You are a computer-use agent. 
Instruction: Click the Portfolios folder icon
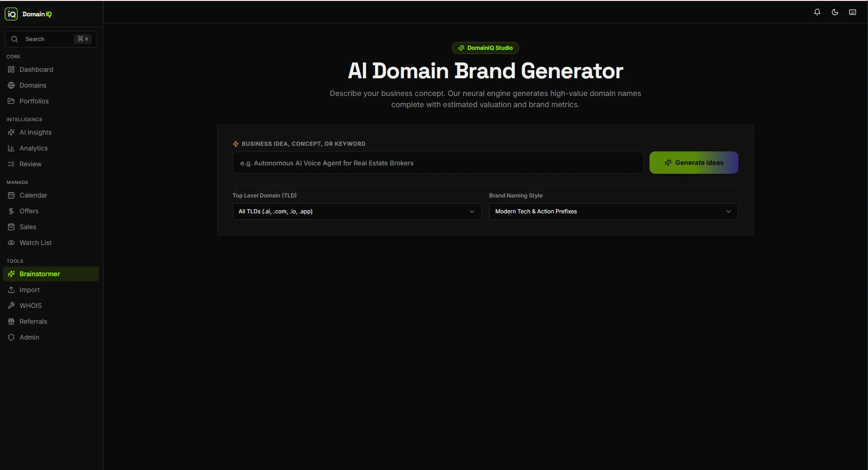pyautogui.click(x=11, y=101)
